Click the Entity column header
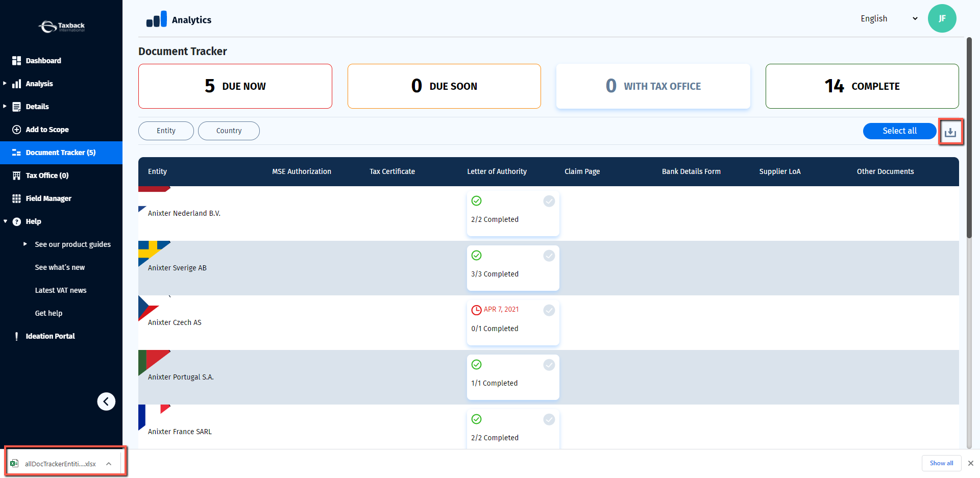980x478 pixels. click(x=157, y=171)
